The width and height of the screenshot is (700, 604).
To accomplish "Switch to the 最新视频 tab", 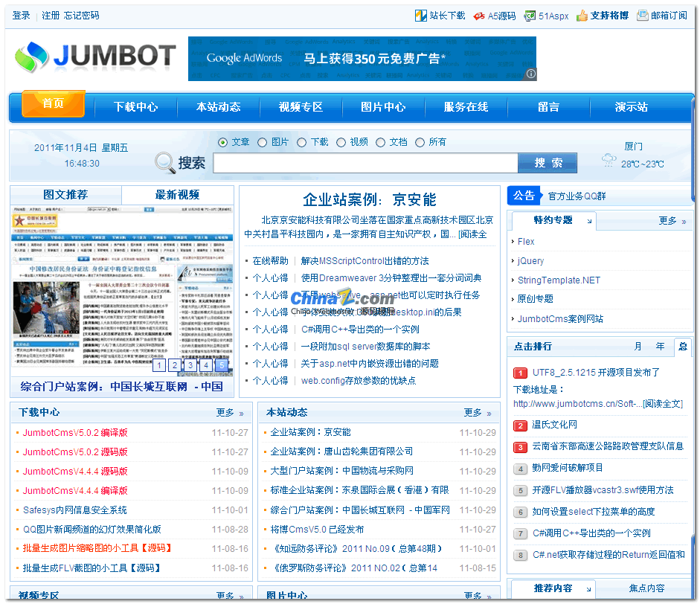I will (x=177, y=195).
